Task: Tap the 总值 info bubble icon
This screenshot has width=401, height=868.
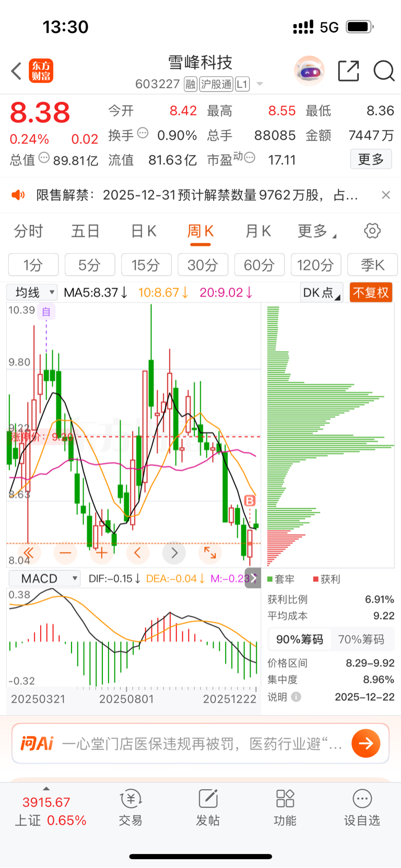Action: [x=44, y=158]
